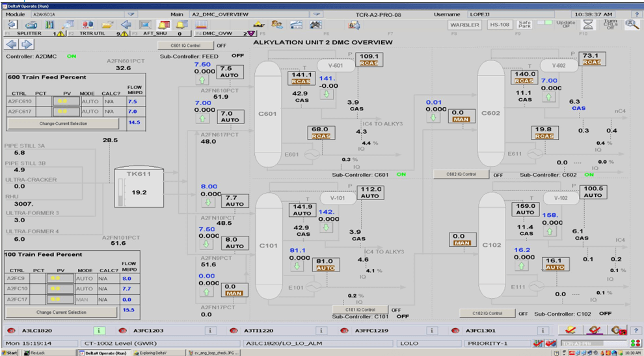Image resolution: width=644 pixels, height=356 pixels.
Task: Click the help question mark beside the clock
Action: 637,14
